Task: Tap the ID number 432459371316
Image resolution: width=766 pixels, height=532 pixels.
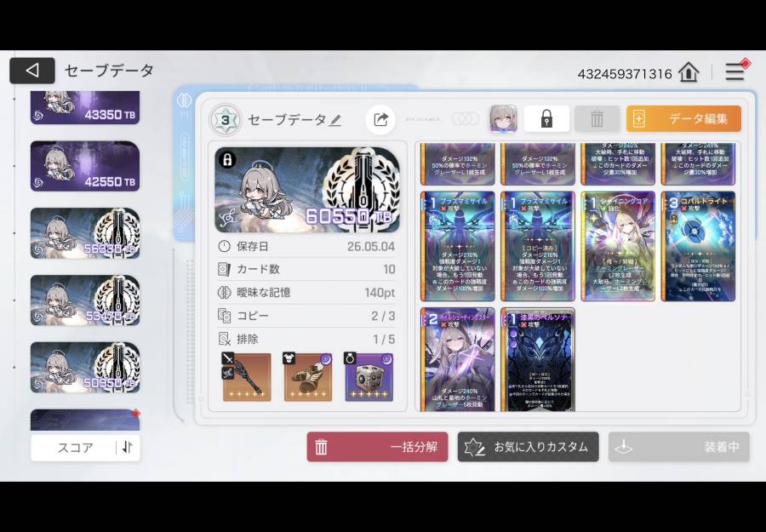Action: coord(625,74)
